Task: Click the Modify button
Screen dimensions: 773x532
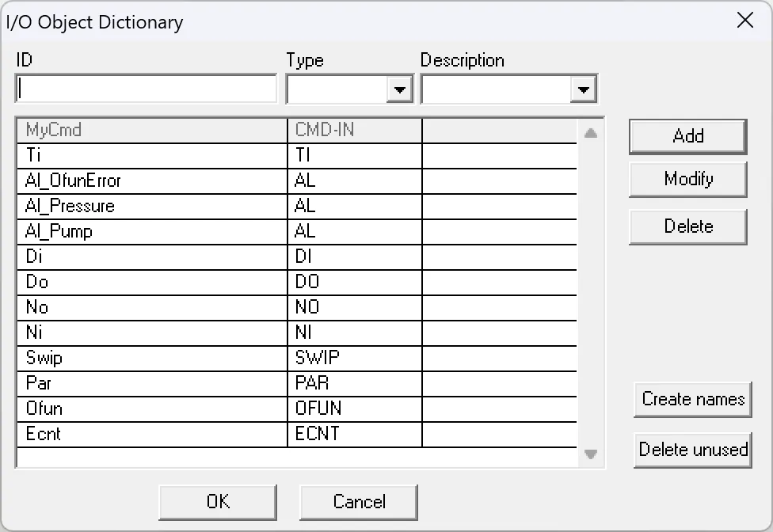Action: point(687,179)
